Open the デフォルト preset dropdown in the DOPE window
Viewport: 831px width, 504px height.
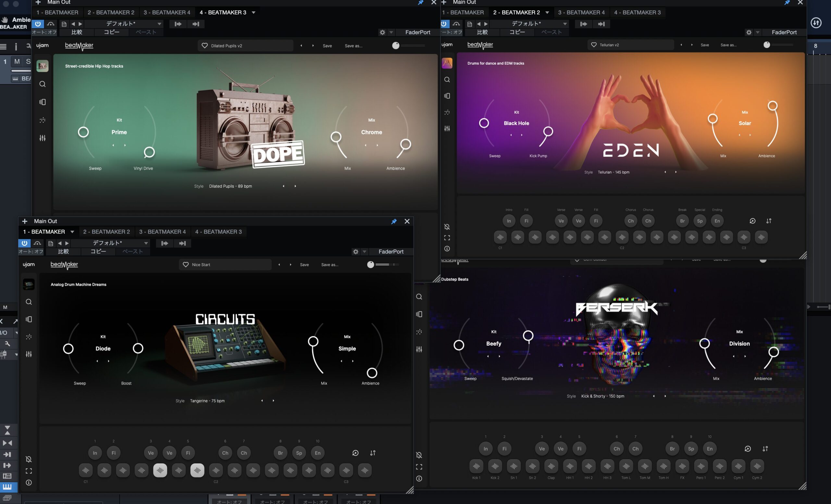click(124, 24)
